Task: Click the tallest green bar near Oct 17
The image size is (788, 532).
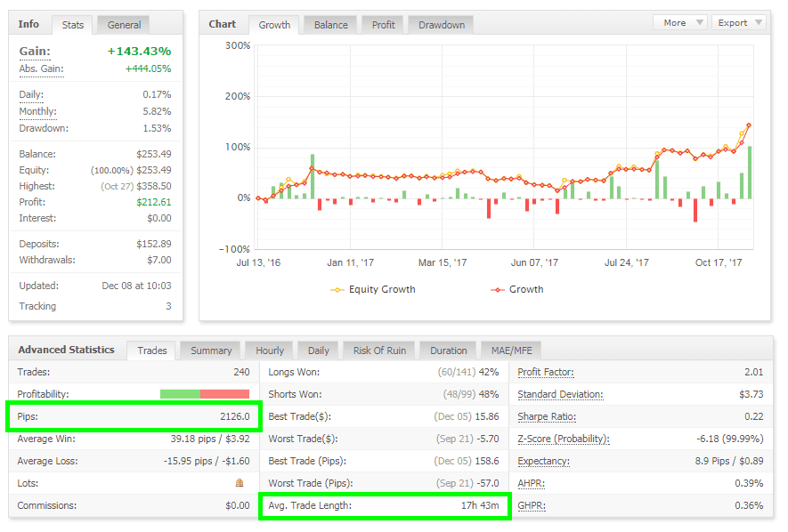Action: tap(750, 173)
